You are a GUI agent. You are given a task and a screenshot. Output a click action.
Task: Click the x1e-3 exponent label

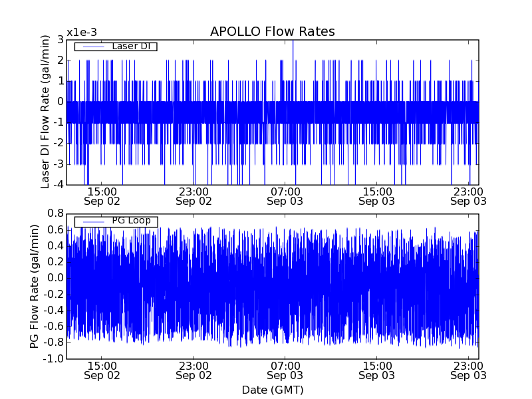tap(81, 33)
